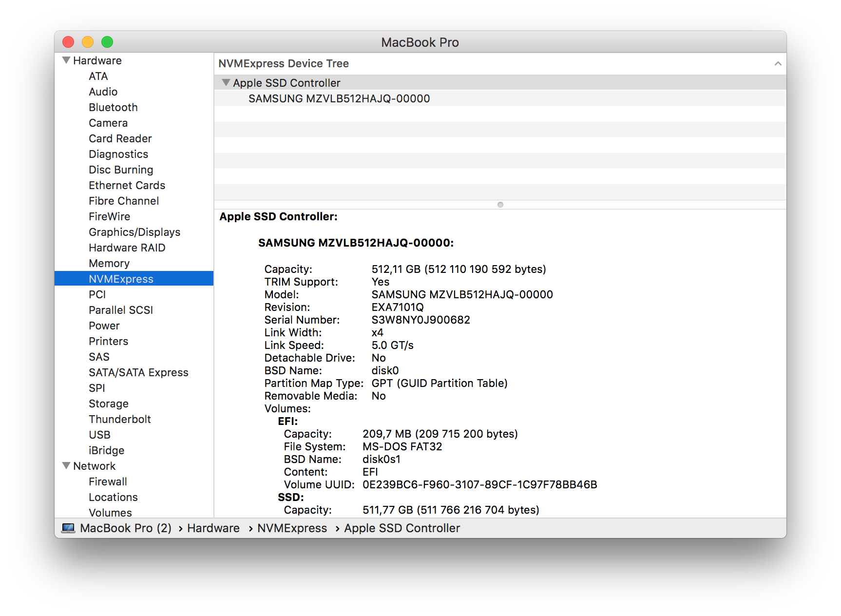Click Hardware in the path bar

click(x=213, y=528)
